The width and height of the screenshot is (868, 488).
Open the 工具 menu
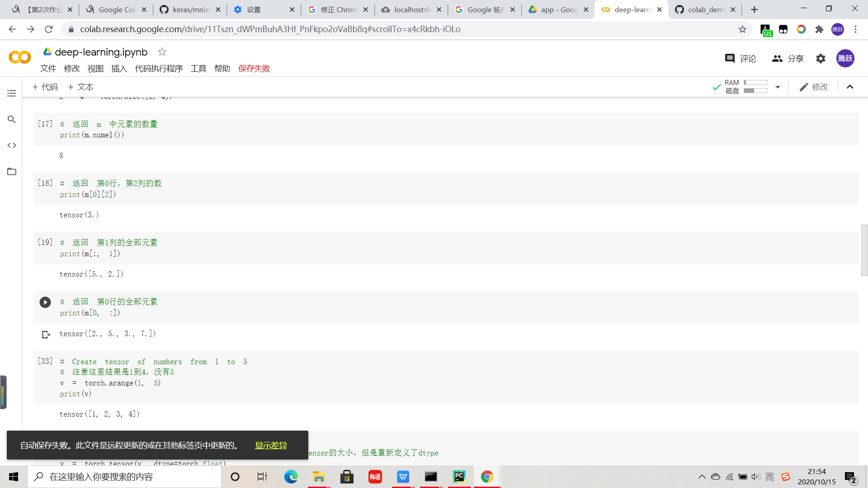(x=198, y=68)
